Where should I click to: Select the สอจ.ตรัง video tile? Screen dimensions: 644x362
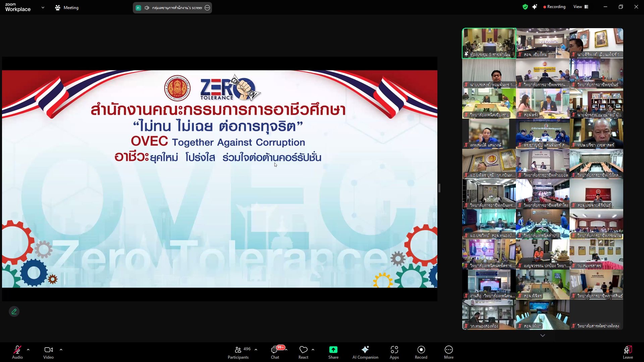[543, 104]
